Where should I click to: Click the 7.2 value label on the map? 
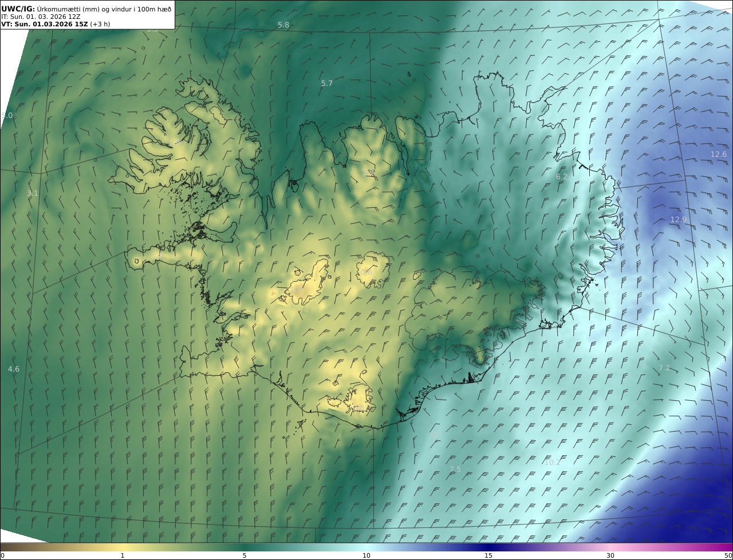[664, 368]
